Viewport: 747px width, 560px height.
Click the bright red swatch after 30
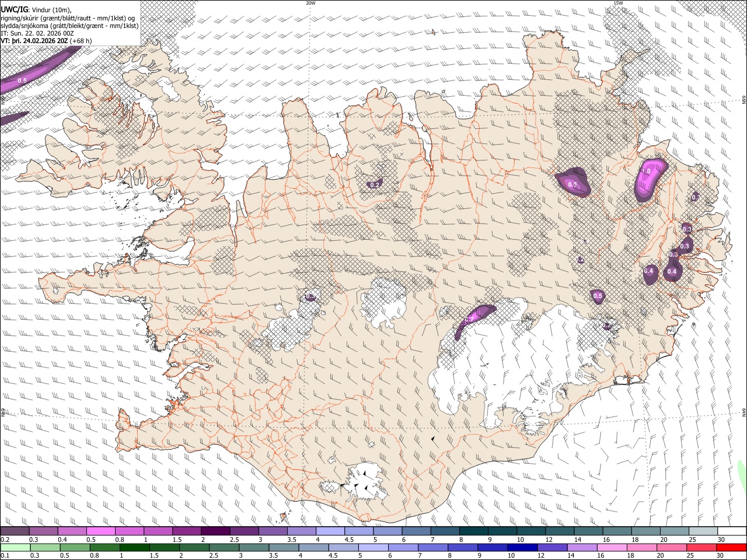tap(731, 548)
